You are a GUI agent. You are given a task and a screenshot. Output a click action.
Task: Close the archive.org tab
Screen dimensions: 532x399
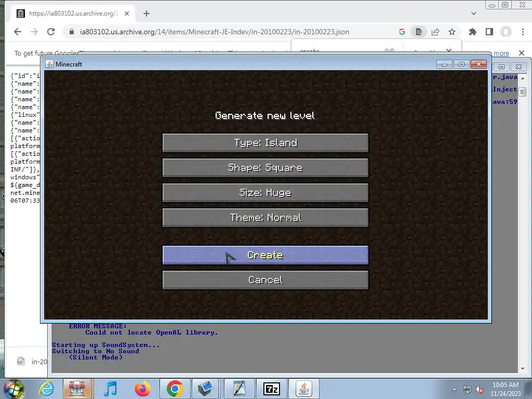click(x=127, y=14)
